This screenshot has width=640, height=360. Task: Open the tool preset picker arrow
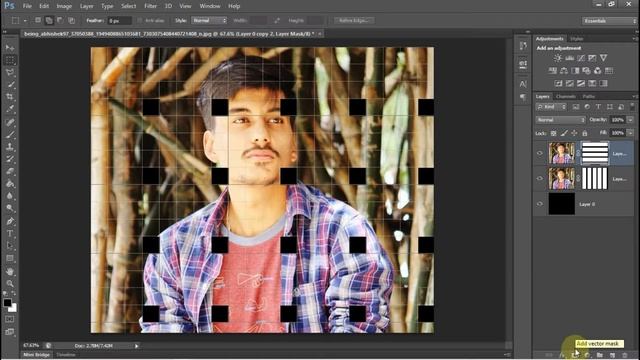click(25, 20)
